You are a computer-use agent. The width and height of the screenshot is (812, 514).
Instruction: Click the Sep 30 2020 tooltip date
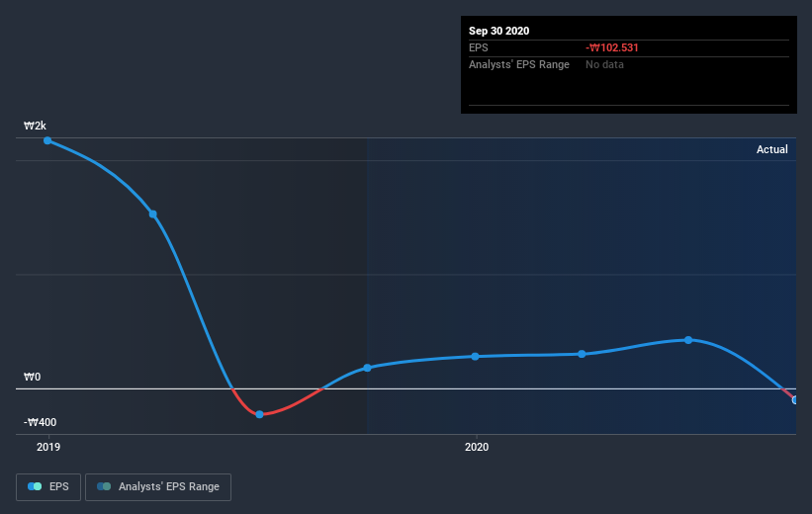coord(498,31)
